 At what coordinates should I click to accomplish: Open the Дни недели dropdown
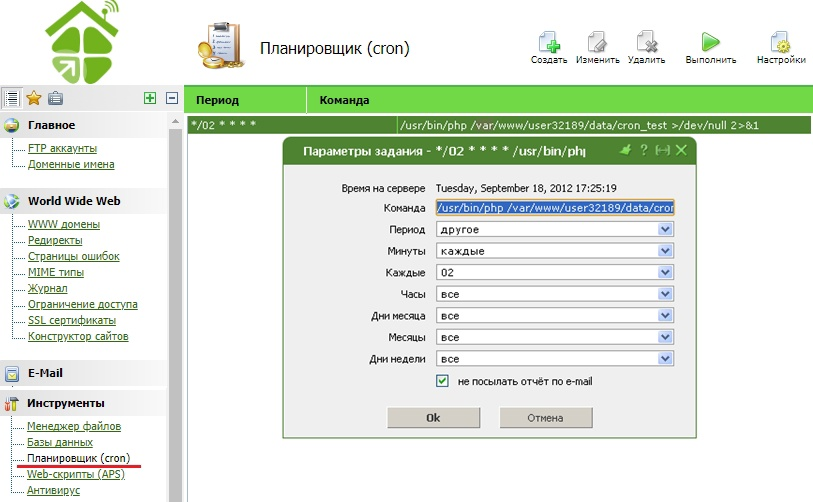665,358
